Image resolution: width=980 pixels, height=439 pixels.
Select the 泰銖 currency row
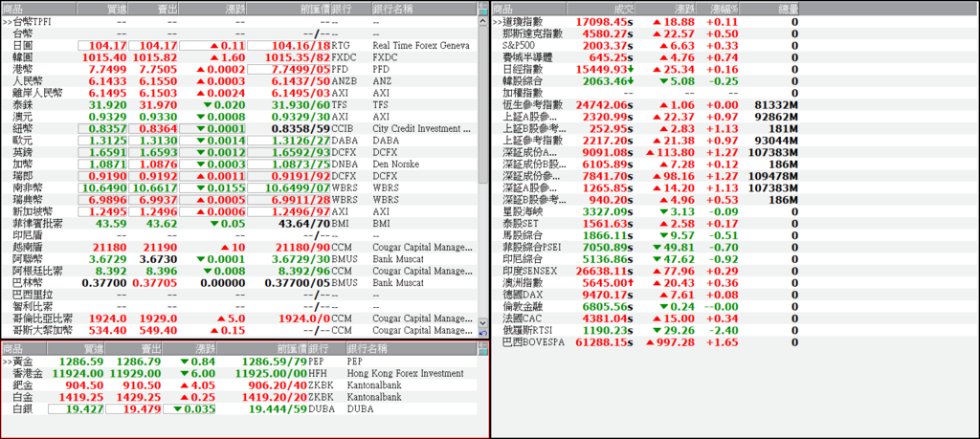(238, 105)
